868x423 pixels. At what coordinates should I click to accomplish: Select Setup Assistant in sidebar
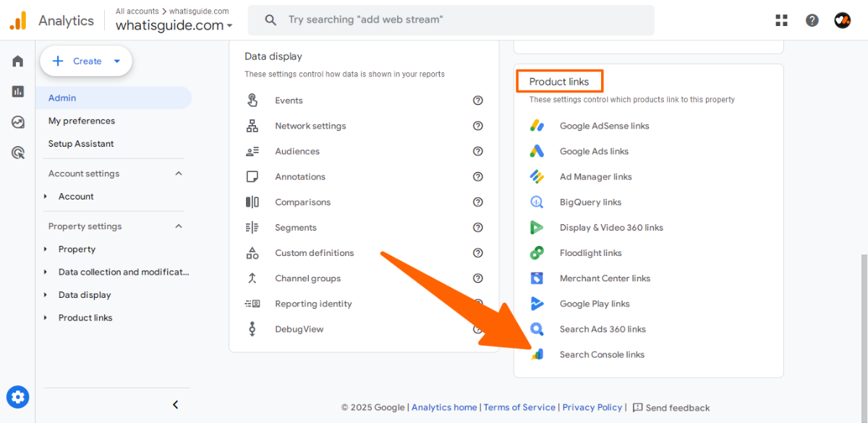point(81,144)
